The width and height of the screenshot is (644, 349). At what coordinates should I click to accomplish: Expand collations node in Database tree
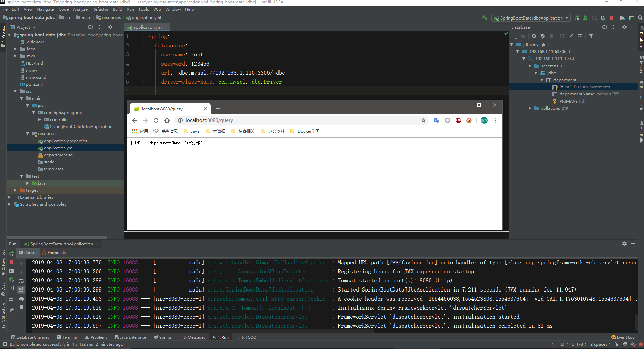click(x=530, y=108)
